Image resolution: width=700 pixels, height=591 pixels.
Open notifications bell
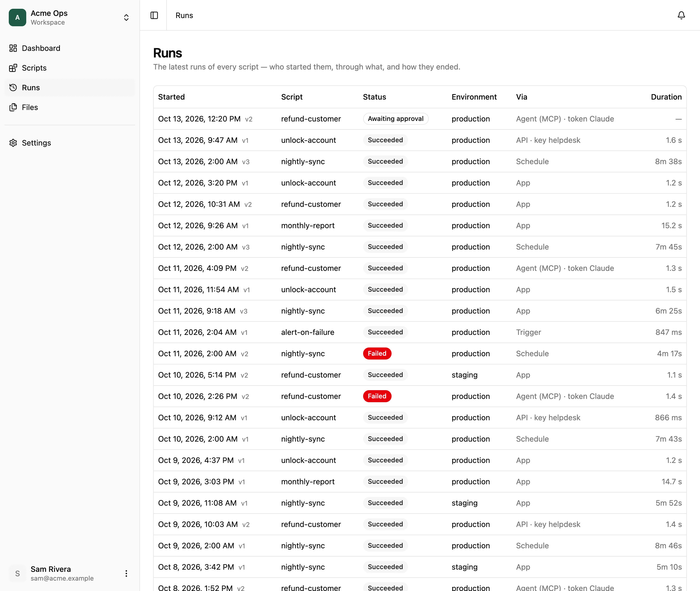tap(681, 15)
